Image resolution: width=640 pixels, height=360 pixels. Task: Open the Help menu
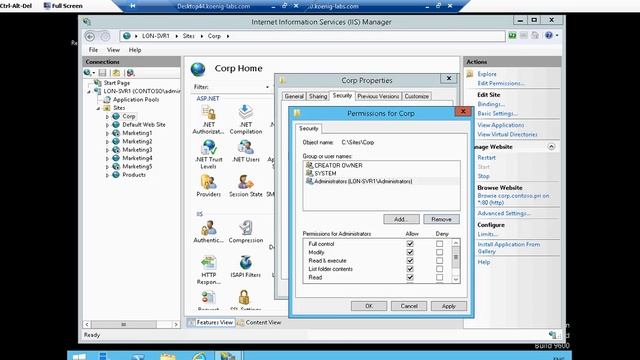click(x=135, y=50)
